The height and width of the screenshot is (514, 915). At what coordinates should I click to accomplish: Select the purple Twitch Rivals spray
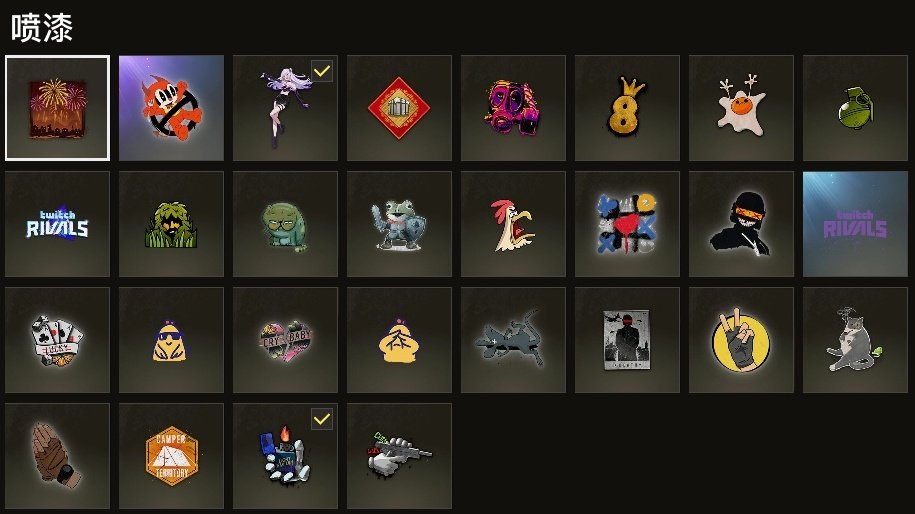click(x=855, y=224)
